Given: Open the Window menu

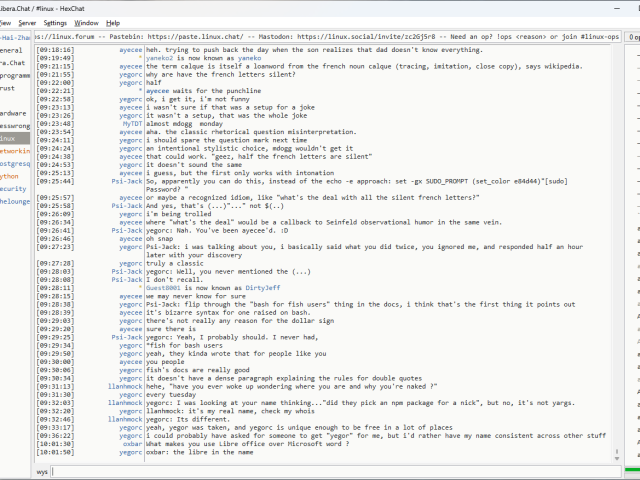Looking at the screenshot, I should [x=87, y=22].
